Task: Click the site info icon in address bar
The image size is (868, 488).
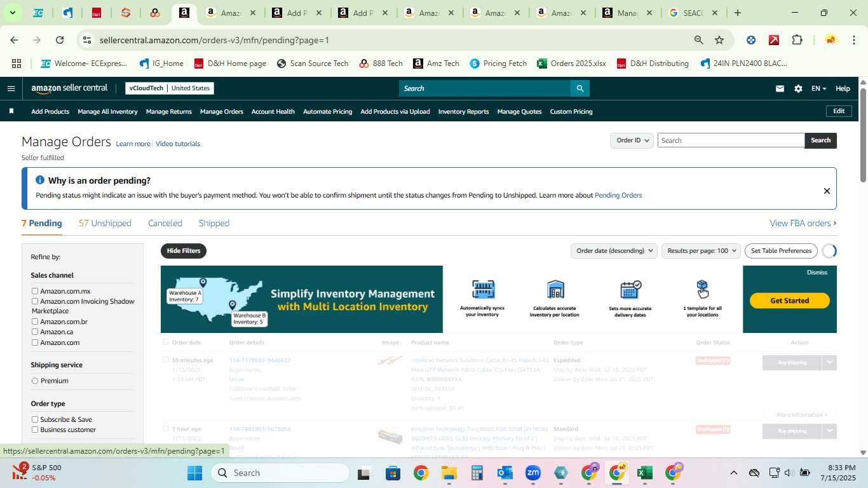Action: [x=87, y=40]
